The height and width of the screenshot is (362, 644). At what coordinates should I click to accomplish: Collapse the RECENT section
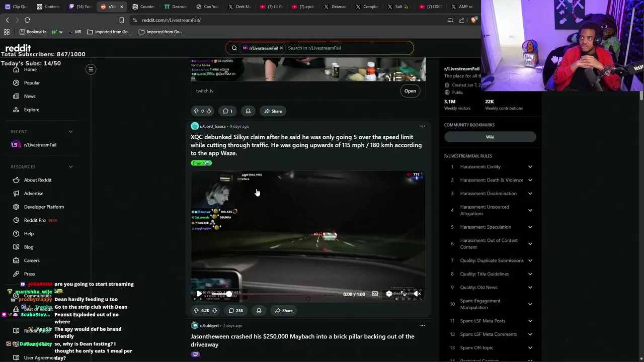70,132
